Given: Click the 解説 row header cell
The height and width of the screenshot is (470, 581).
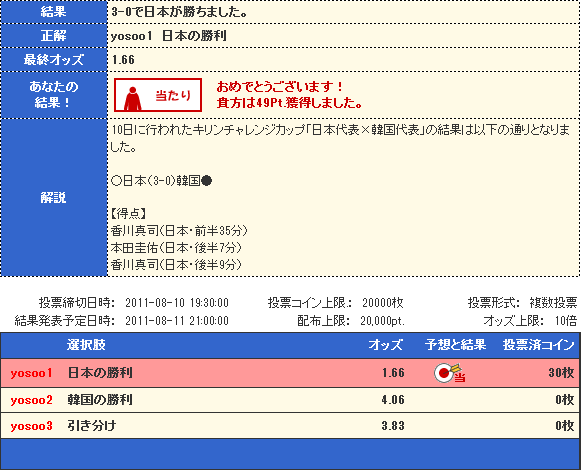Looking at the screenshot, I should (54, 198).
